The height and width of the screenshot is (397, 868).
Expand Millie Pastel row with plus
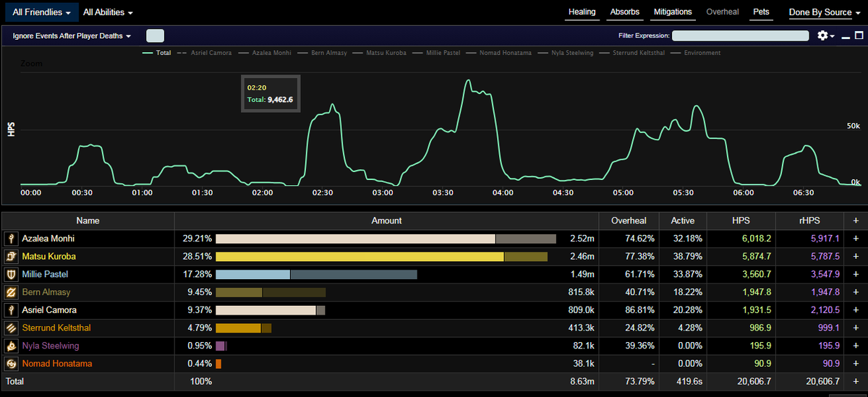(856, 274)
